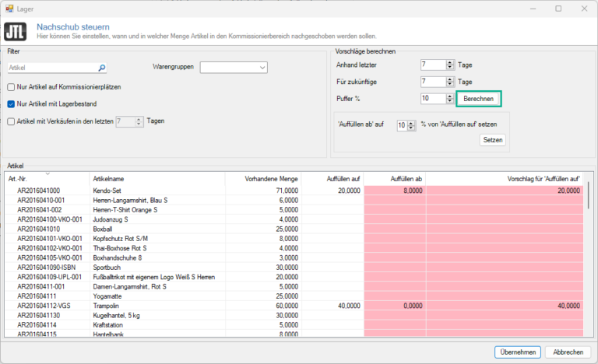The height and width of the screenshot is (364, 598).
Task: Enable 'Nur Artikel auf Kommissionierplätzen' checkbox
Action: pyautogui.click(x=11, y=86)
